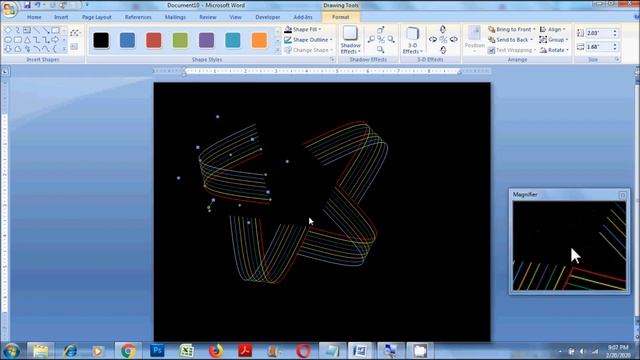Choose the oval shape in Insert Shapes
This screenshot has height=360, width=640.
coord(8,40)
